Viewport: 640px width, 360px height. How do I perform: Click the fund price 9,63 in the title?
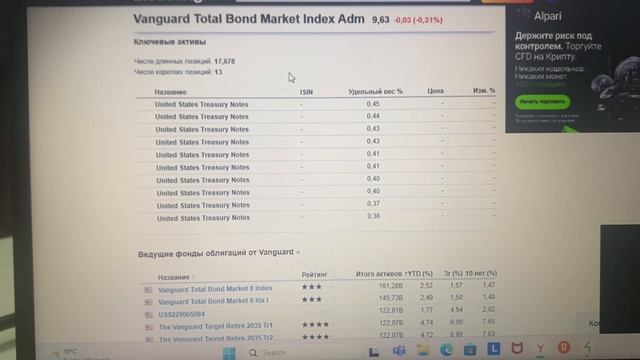380,20
